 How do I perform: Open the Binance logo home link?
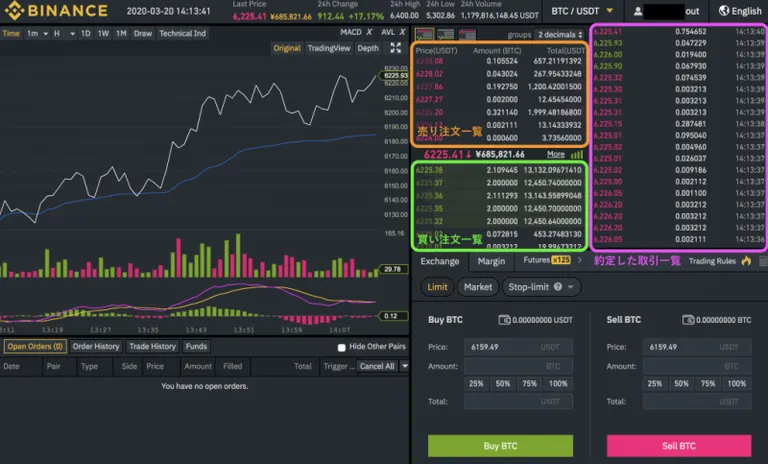(x=56, y=10)
